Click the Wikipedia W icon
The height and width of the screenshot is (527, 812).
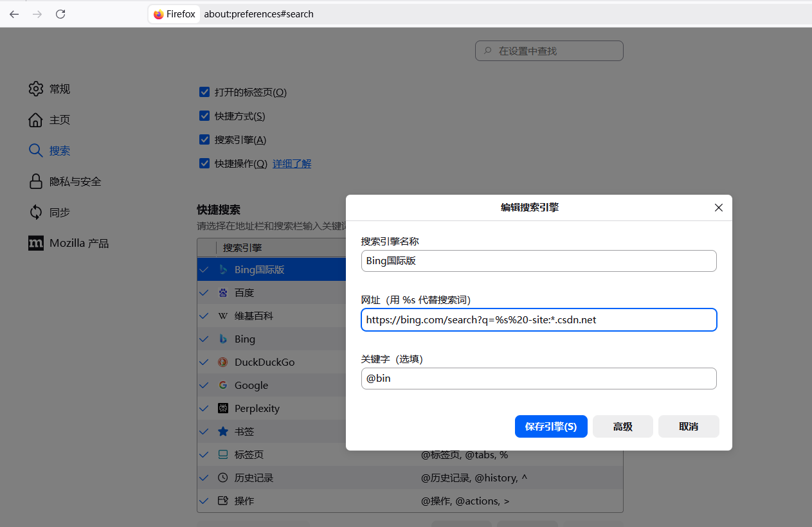[223, 316]
